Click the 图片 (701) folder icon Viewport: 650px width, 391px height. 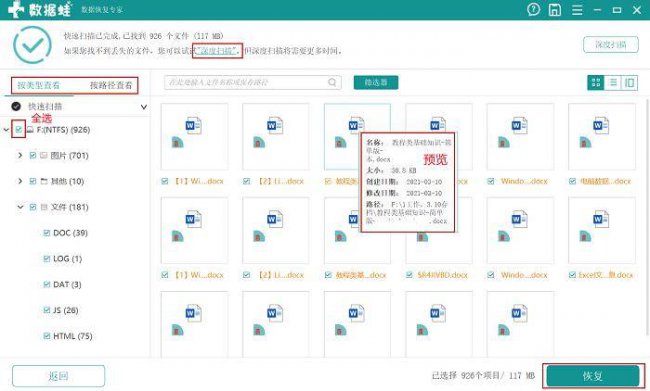(x=44, y=155)
